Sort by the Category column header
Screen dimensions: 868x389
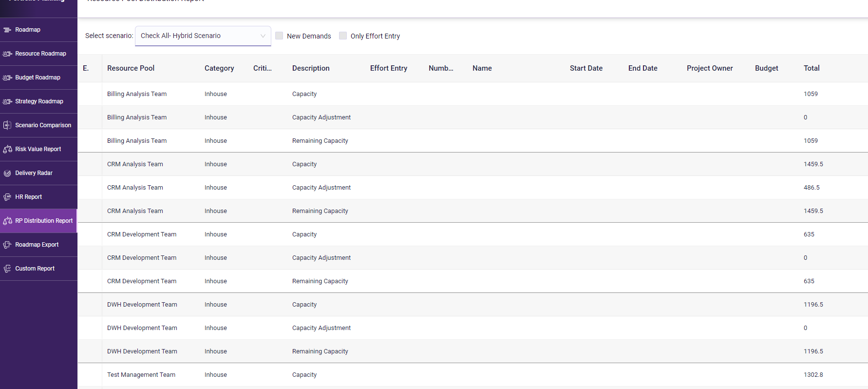click(219, 68)
